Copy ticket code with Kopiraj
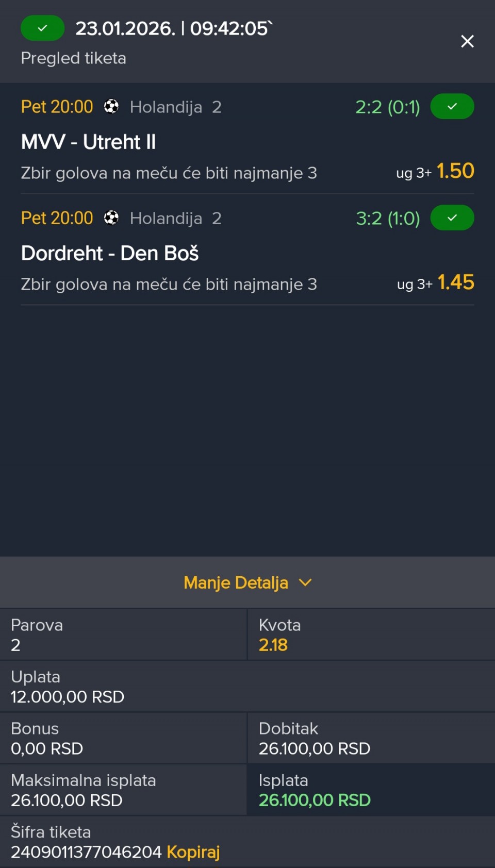 tap(193, 852)
